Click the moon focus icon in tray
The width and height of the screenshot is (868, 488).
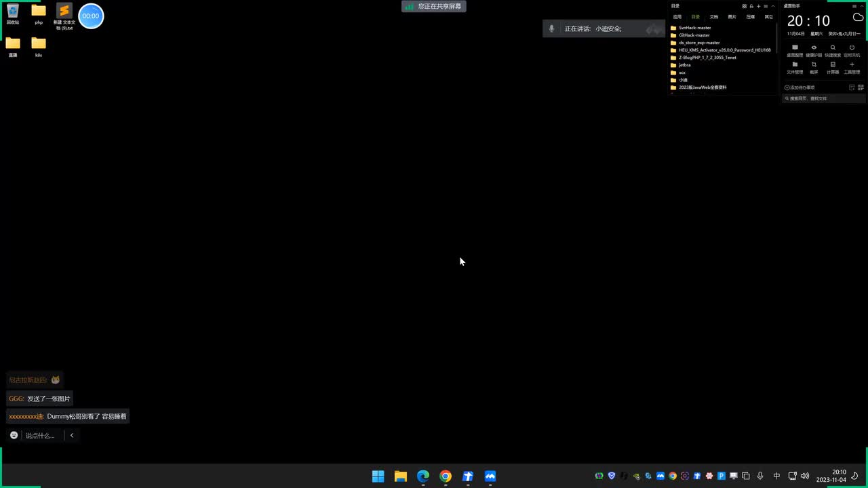[x=855, y=476]
